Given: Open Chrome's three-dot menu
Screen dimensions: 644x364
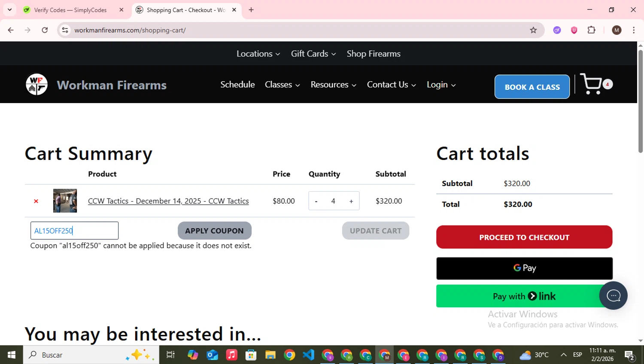Looking at the screenshot, I should coord(634,30).
